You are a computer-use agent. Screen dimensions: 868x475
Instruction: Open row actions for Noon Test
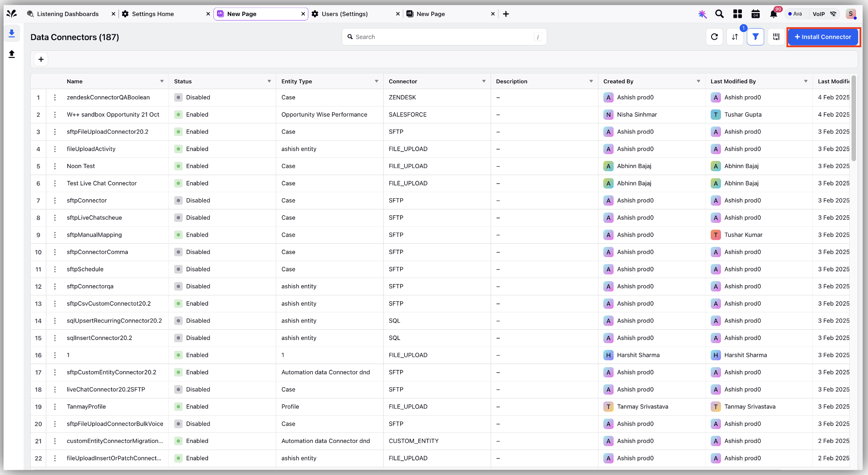click(x=55, y=166)
